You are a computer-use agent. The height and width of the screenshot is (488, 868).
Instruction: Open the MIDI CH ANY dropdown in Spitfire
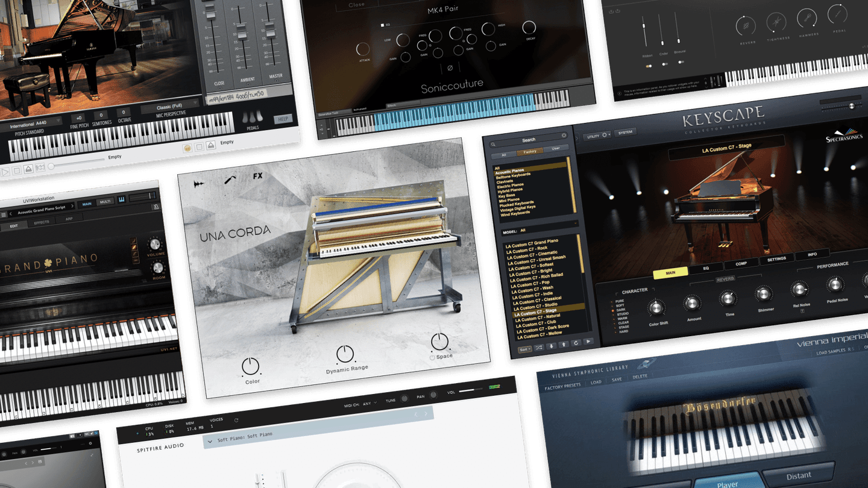pyautogui.click(x=370, y=403)
